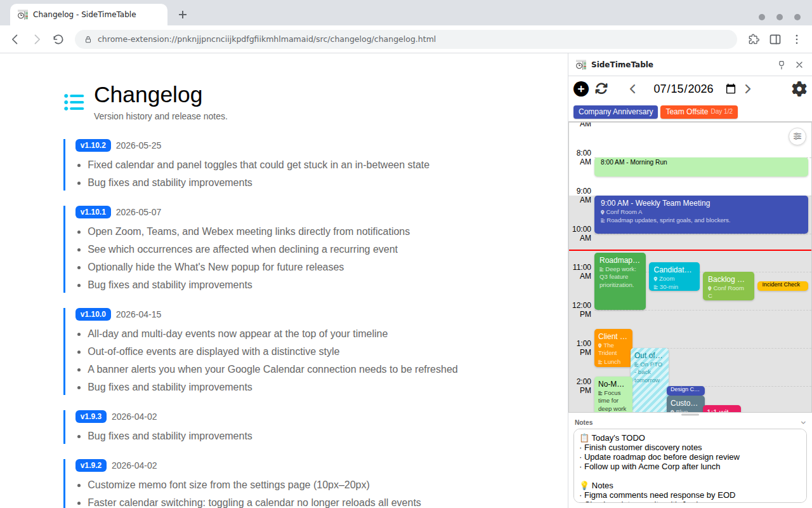Click 'Out-of-office events are displayed' line
The image size is (812, 508).
213,352
